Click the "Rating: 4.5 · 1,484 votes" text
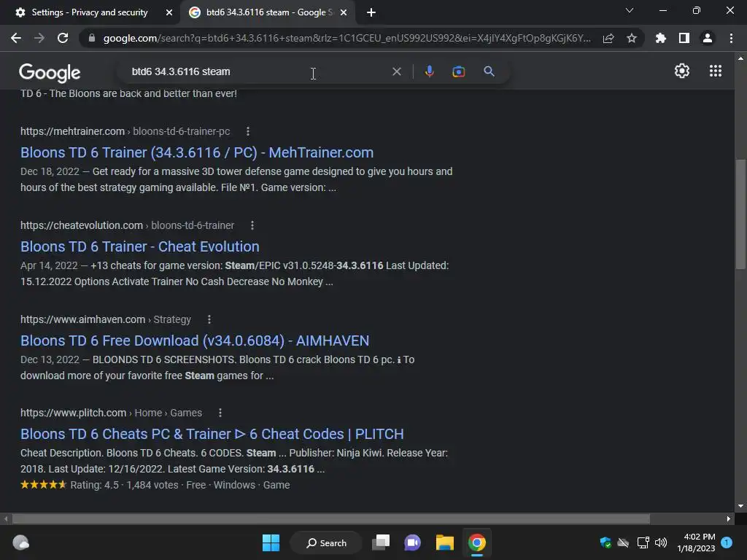The image size is (747, 560). click(x=124, y=485)
